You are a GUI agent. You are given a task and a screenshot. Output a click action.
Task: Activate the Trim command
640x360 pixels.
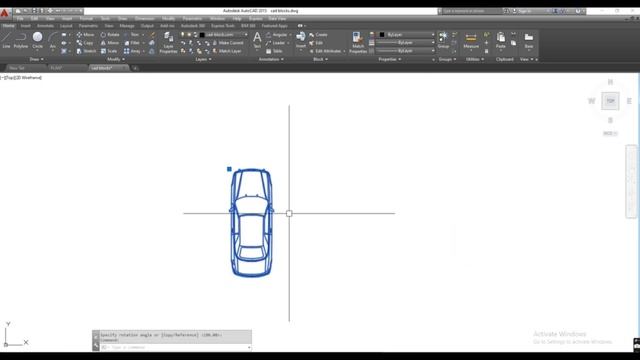tap(131, 35)
